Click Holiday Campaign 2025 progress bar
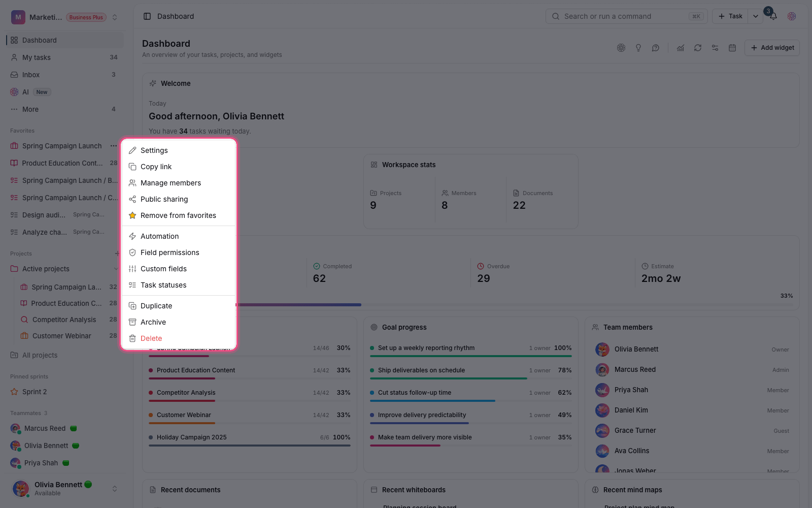 [x=250, y=446]
